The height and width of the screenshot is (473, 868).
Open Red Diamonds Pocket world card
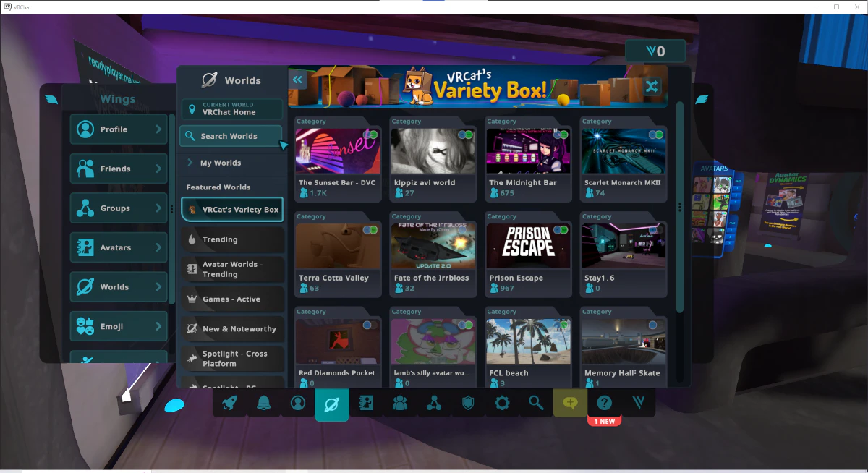pyautogui.click(x=338, y=347)
